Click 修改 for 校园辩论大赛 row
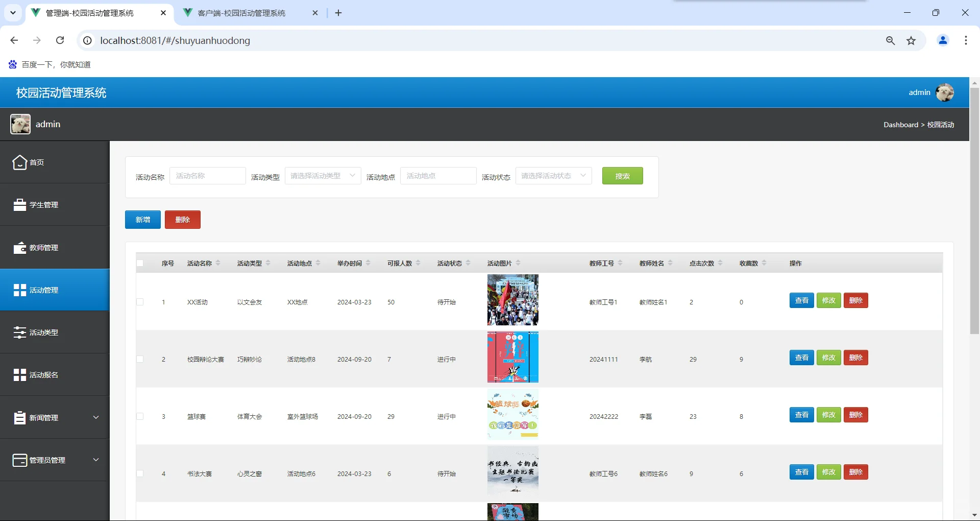The width and height of the screenshot is (980, 521). (829, 358)
